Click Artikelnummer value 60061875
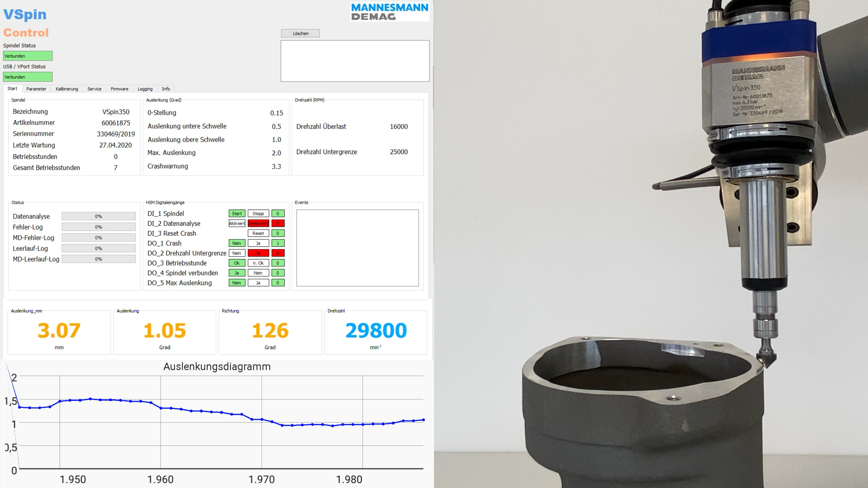Image resolution: width=868 pixels, height=488 pixels. 116,123
